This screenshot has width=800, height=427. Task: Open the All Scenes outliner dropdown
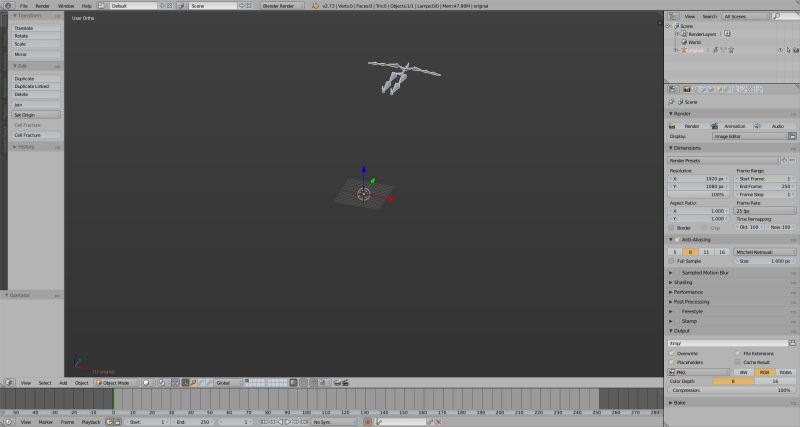click(x=745, y=16)
